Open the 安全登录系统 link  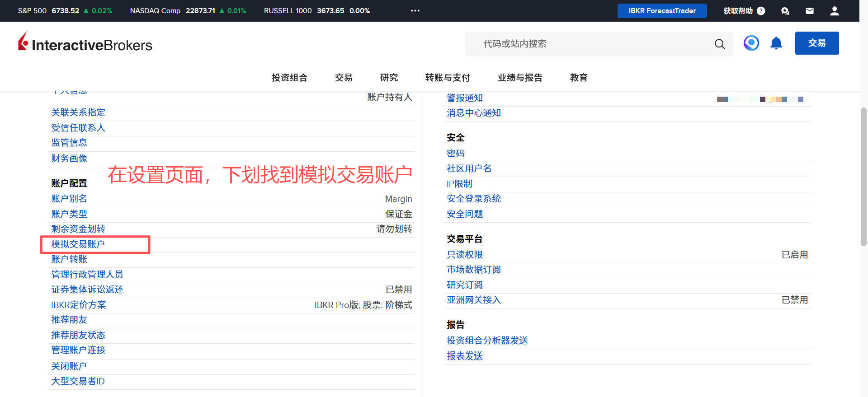coord(474,199)
